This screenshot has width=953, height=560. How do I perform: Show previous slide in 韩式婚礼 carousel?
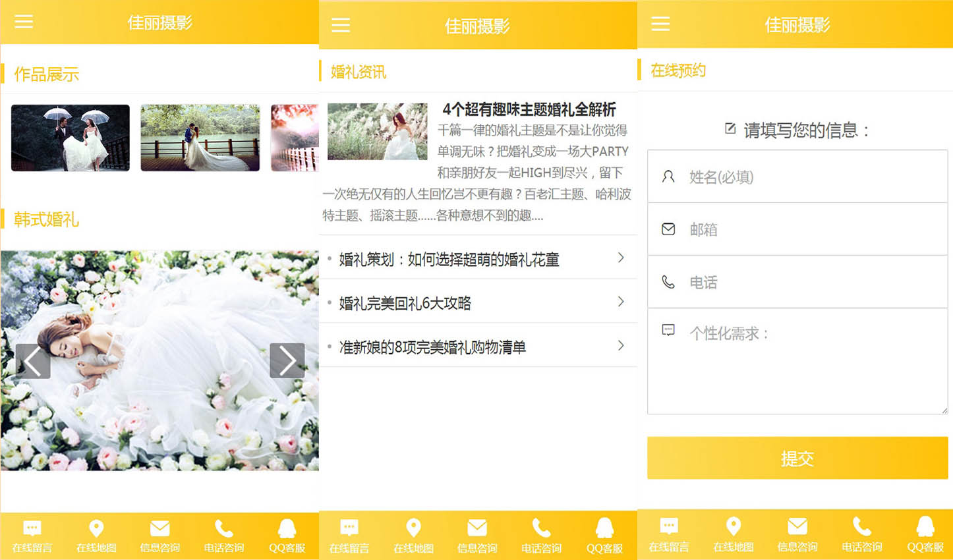coord(33,361)
